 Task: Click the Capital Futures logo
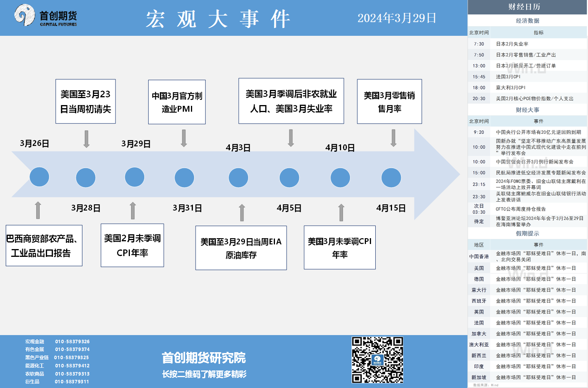45,16
